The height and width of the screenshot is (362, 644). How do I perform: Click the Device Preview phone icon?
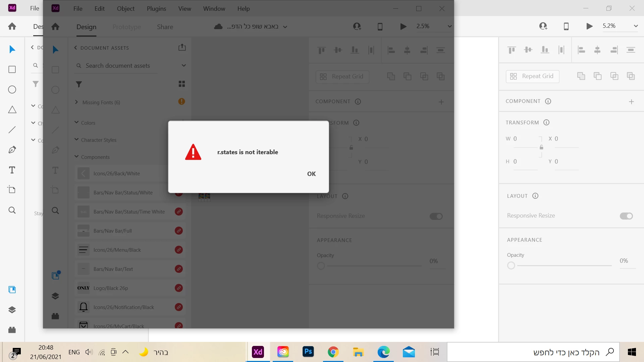pos(566,26)
